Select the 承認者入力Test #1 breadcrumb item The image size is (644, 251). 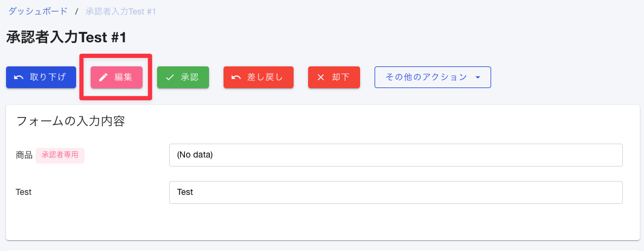coord(121,11)
